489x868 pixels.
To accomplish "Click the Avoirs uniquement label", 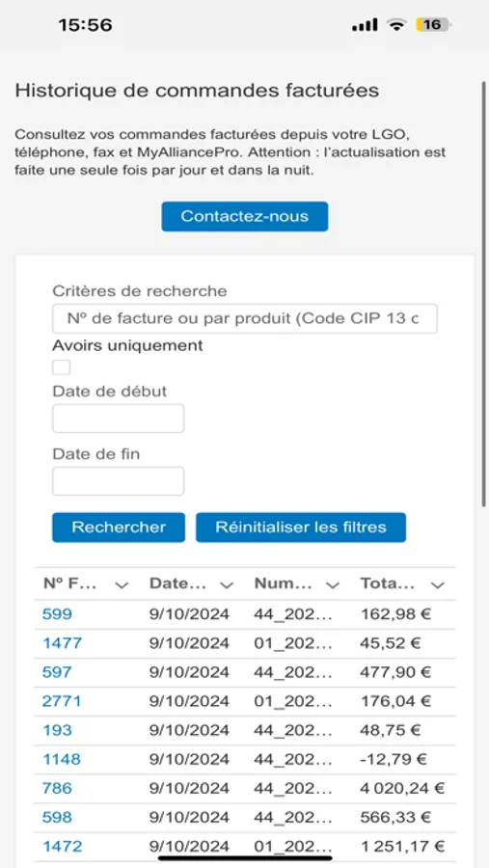I will click(128, 345).
